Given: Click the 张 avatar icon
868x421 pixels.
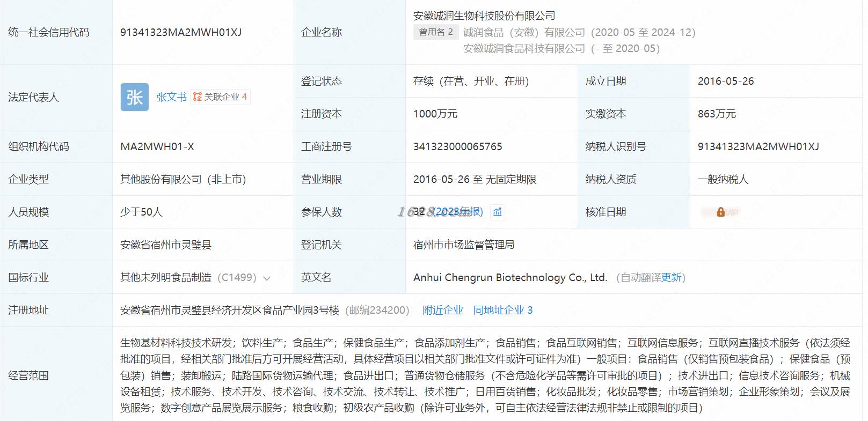Looking at the screenshot, I should [135, 97].
